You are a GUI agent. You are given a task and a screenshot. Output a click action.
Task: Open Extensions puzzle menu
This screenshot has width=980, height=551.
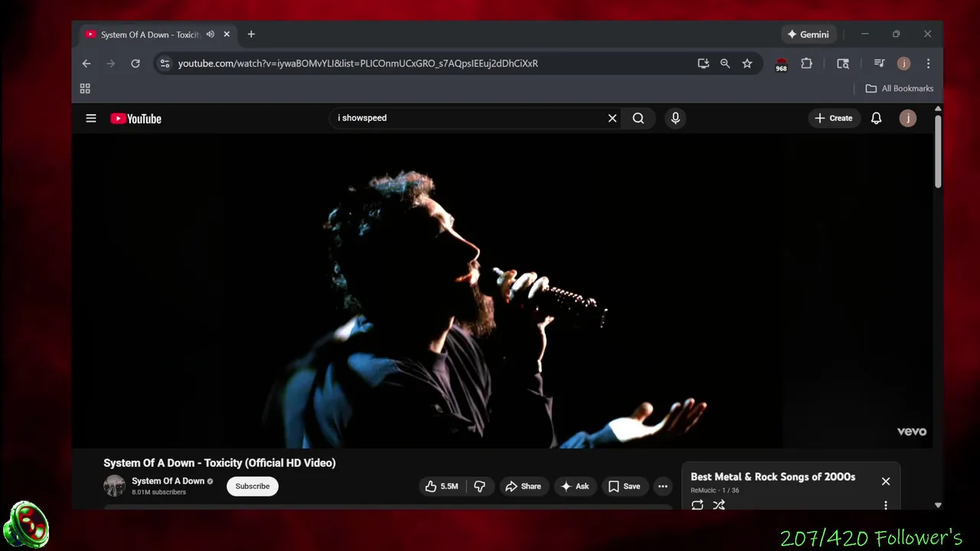pyautogui.click(x=806, y=64)
